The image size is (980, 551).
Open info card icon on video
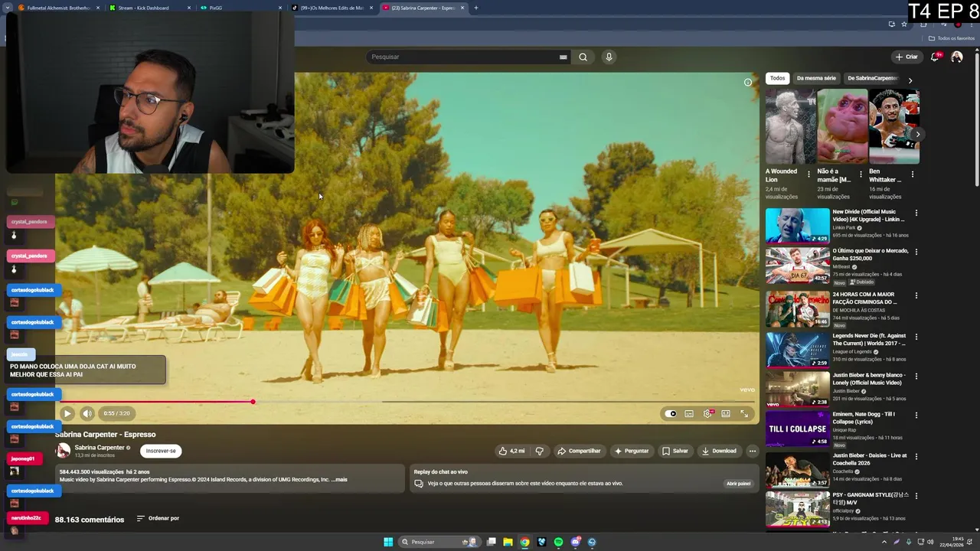748,83
